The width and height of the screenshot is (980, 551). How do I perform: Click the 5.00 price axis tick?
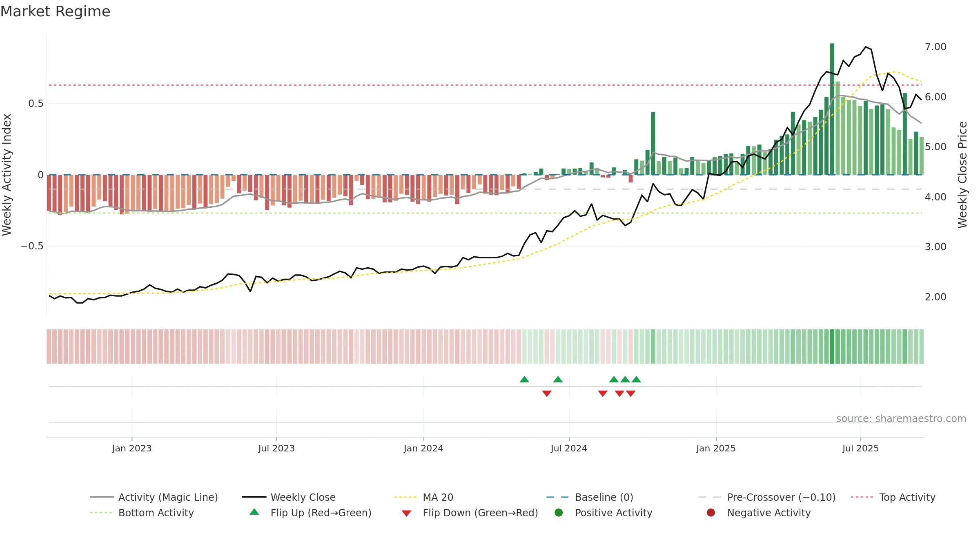click(935, 147)
